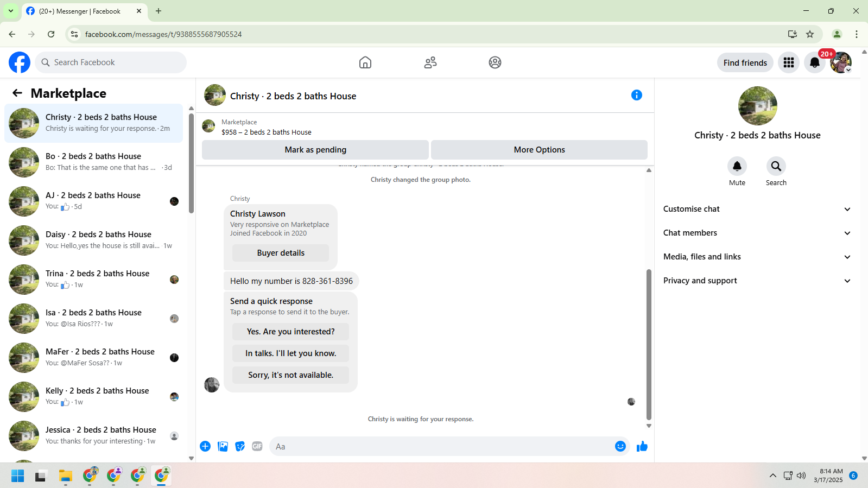Expand Chat members section

757,233
